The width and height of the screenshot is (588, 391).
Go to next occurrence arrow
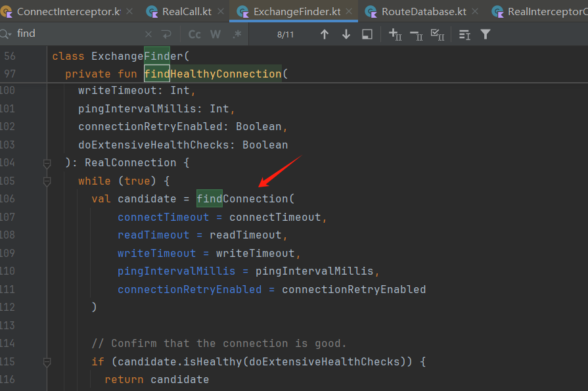346,35
